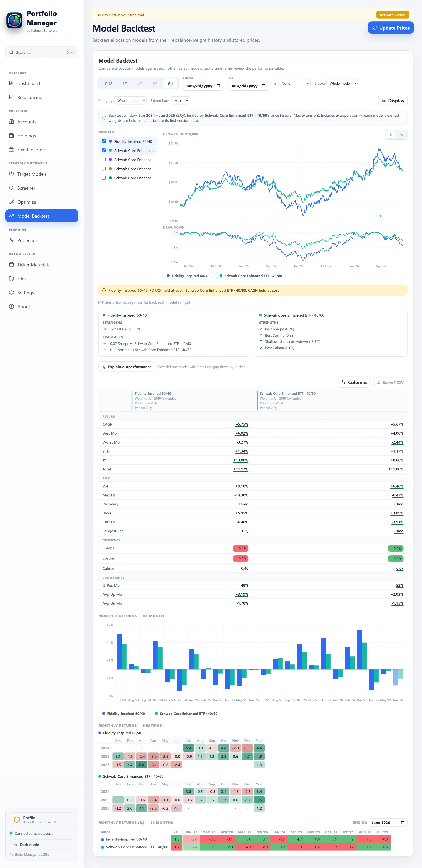This screenshot has width=422, height=868.
Task: Click the Dashboard bar chart icon
Action: coord(11,83)
